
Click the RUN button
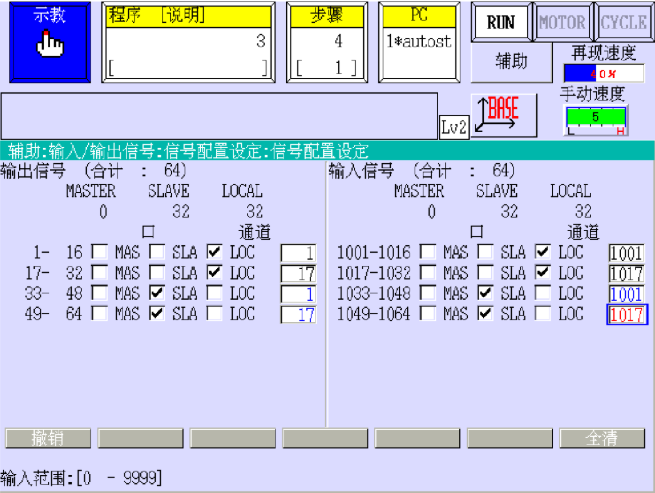pos(501,22)
